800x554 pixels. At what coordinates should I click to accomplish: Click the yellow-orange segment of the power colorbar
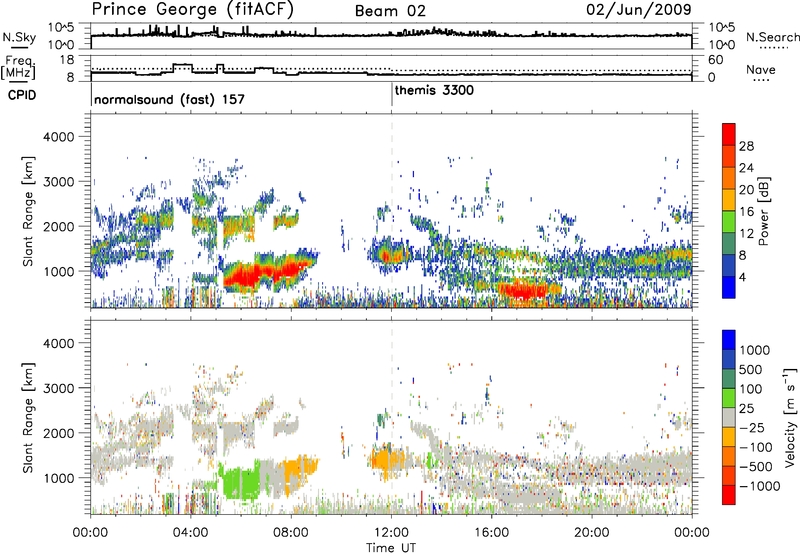[x=729, y=200]
